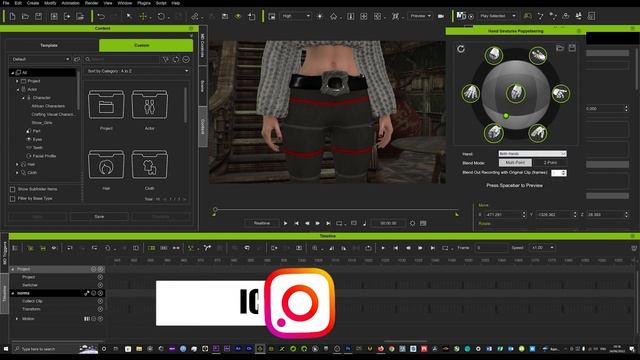The width and height of the screenshot is (640, 360).
Task: Switch to the Custom tab
Action: point(146,45)
